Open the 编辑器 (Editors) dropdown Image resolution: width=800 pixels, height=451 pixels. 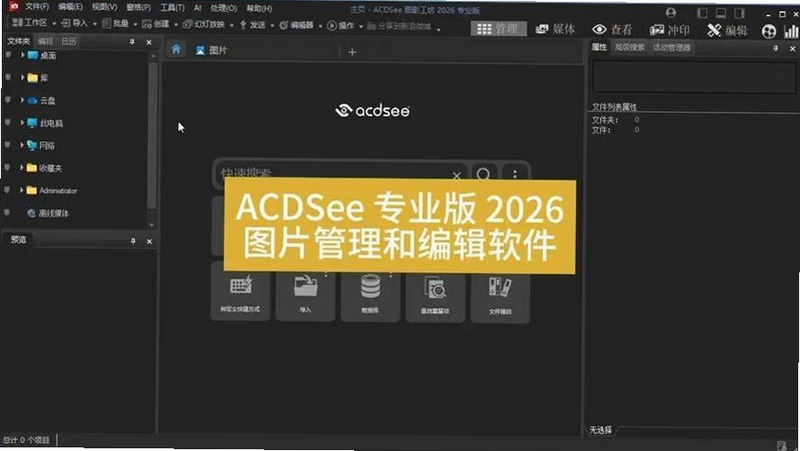(x=300, y=25)
